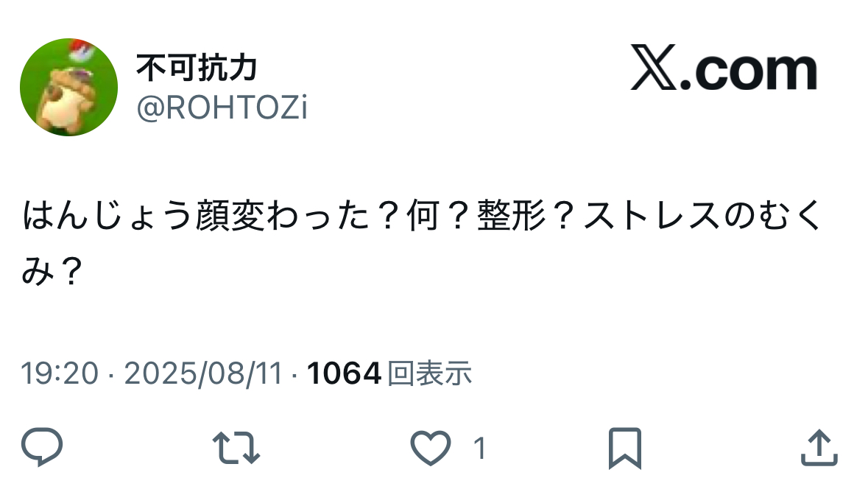
Task: Open the profile avatar of 不可抗力
Action: coord(68,87)
